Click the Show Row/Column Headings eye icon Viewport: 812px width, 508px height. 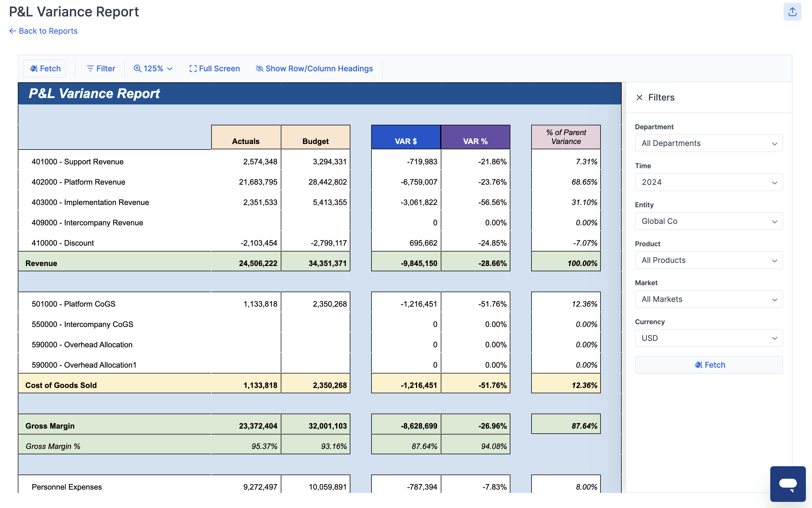pyautogui.click(x=259, y=68)
